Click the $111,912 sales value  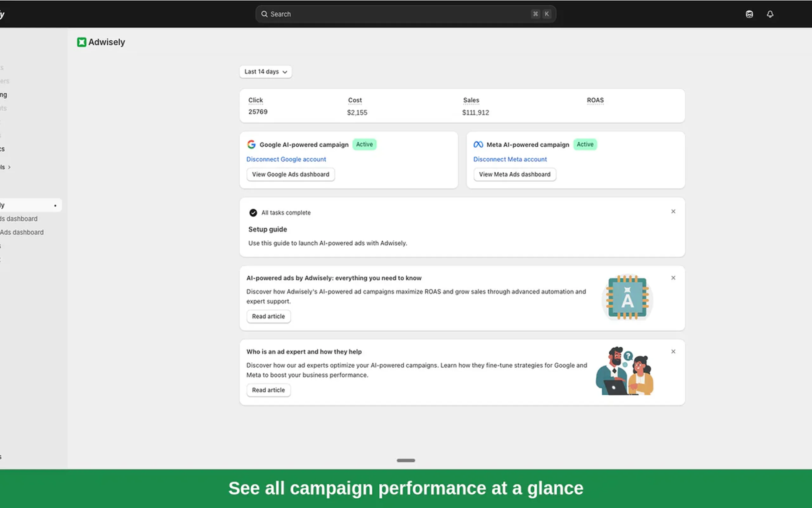pos(475,112)
